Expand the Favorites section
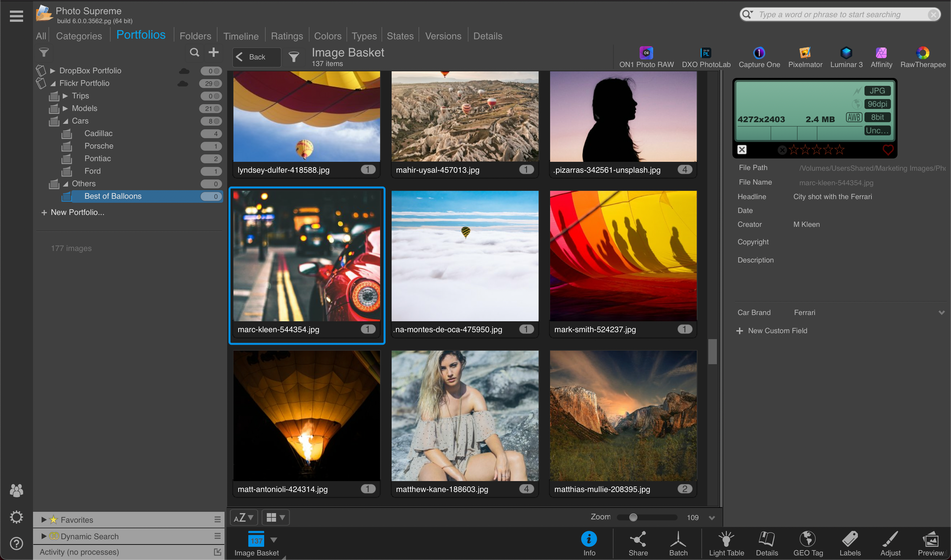Screen dimensions: 951x560 coord(44,520)
